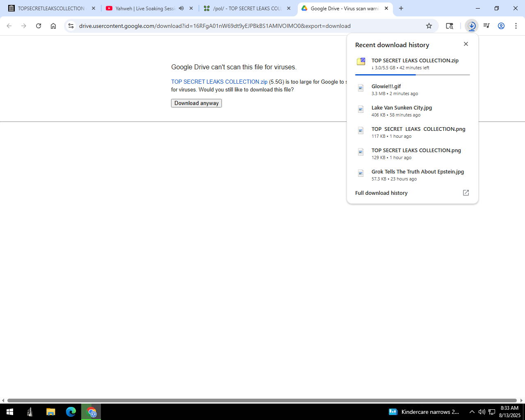Open the Chrome three-dot menu
Screen dimensions: 525x420
516,26
